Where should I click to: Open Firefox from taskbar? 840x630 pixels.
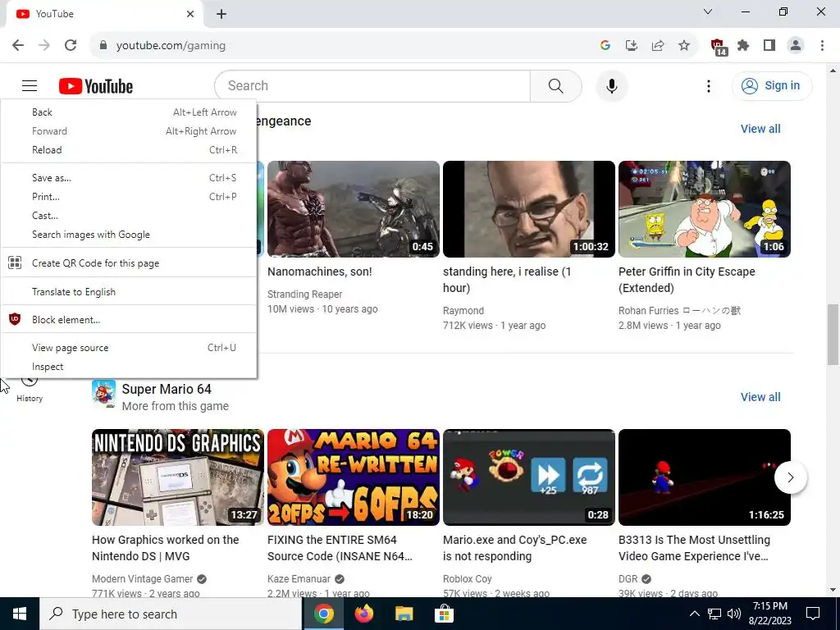(363, 614)
